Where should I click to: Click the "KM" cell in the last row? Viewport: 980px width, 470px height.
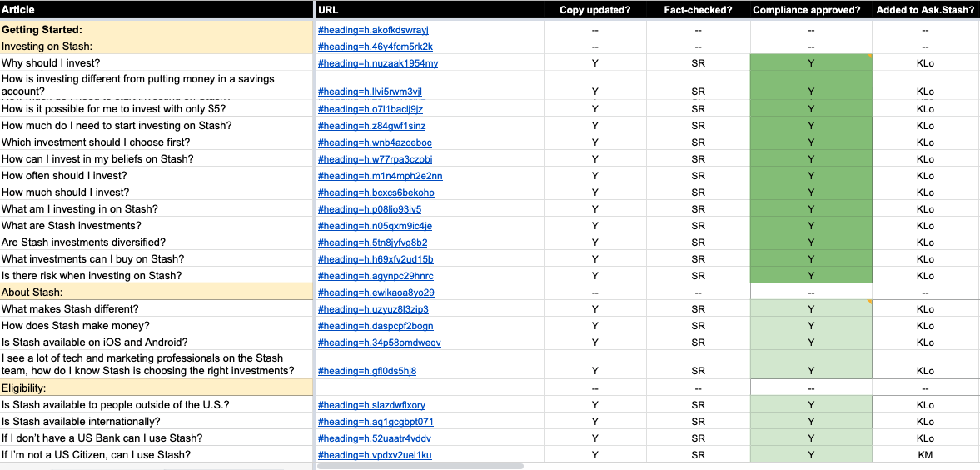[925, 455]
